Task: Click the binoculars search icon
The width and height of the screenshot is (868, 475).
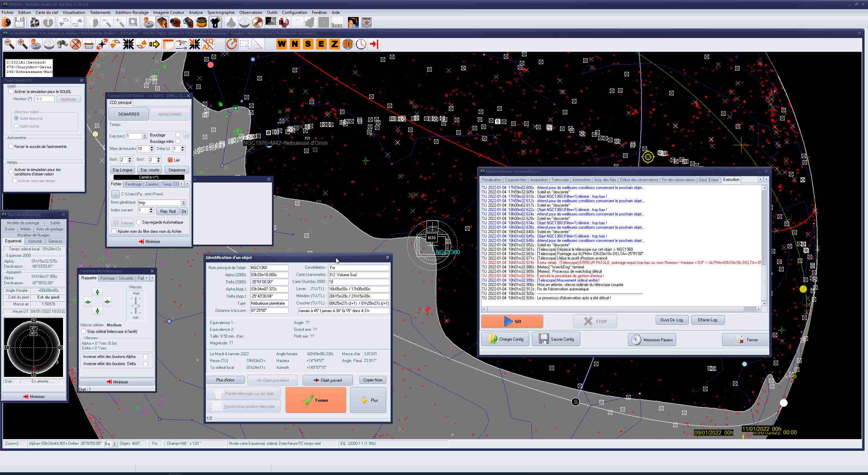Action: point(62,44)
